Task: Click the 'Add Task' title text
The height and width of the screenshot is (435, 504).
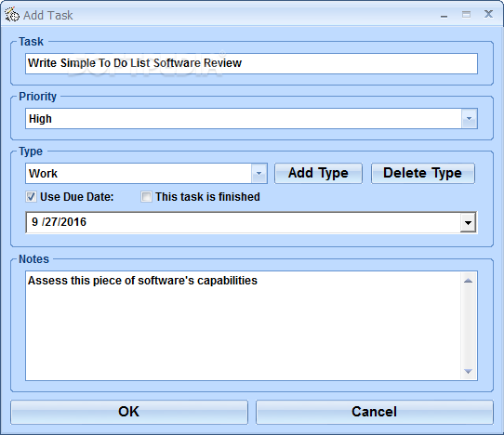Action: (x=48, y=16)
